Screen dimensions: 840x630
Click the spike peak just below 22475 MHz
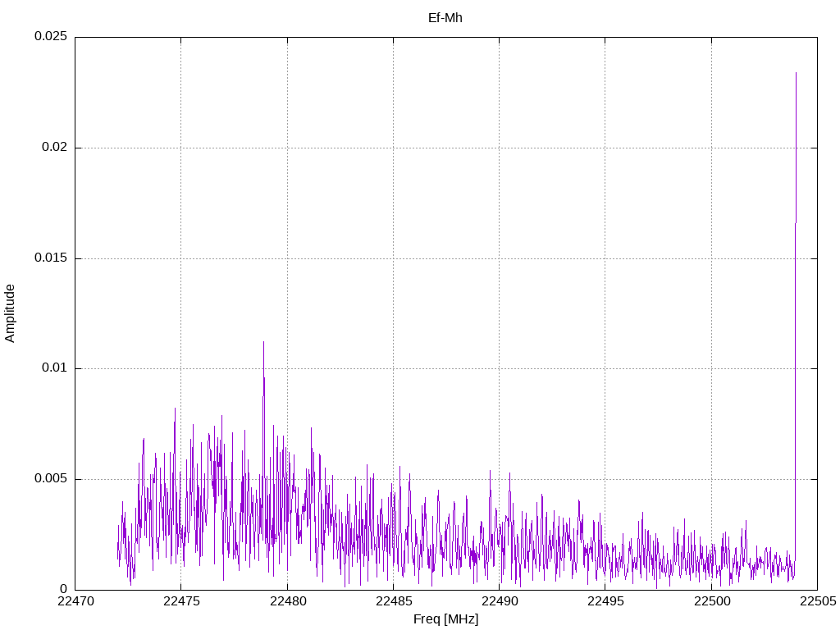[175, 409]
